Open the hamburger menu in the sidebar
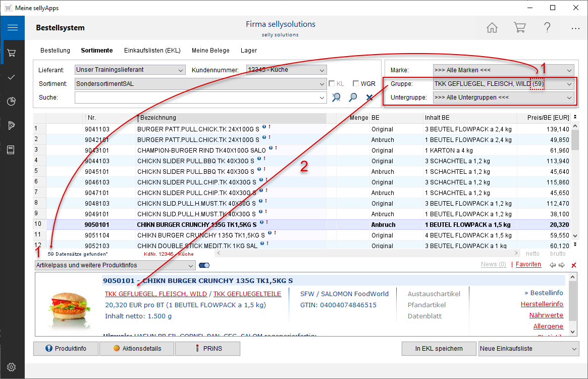This screenshot has width=588, height=379. (12, 28)
